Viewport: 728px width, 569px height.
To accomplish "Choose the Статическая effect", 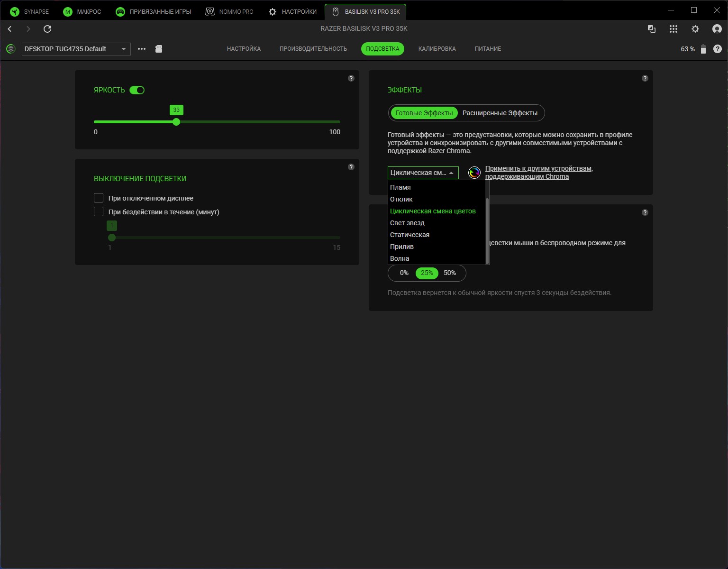I will pos(437,235).
